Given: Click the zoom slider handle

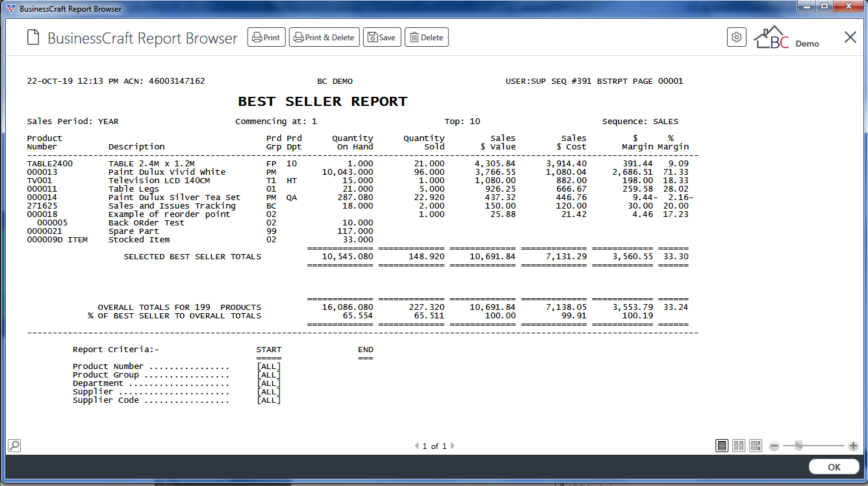Looking at the screenshot, I should pos(798,445).
